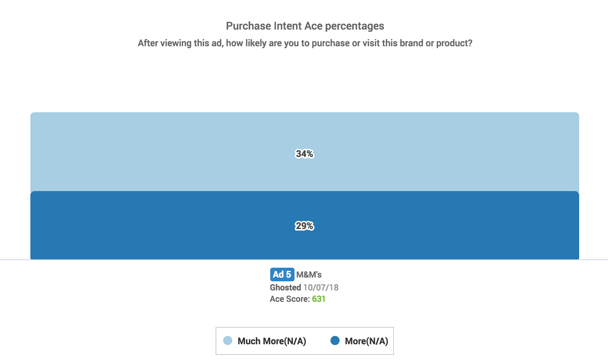Toggle the More(N/A) legend label
Viewport: 608px width, 364px height.
pos(367,341)
